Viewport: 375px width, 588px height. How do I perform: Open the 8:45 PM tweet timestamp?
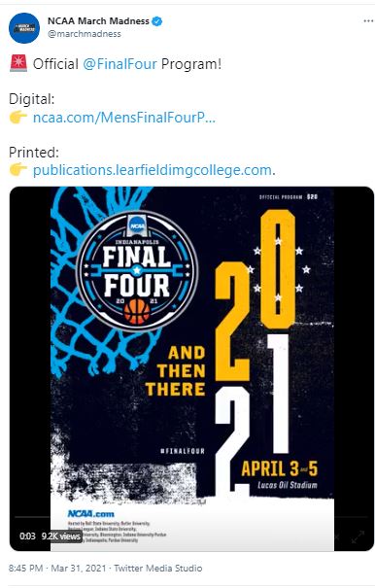(x=25, y=569)
